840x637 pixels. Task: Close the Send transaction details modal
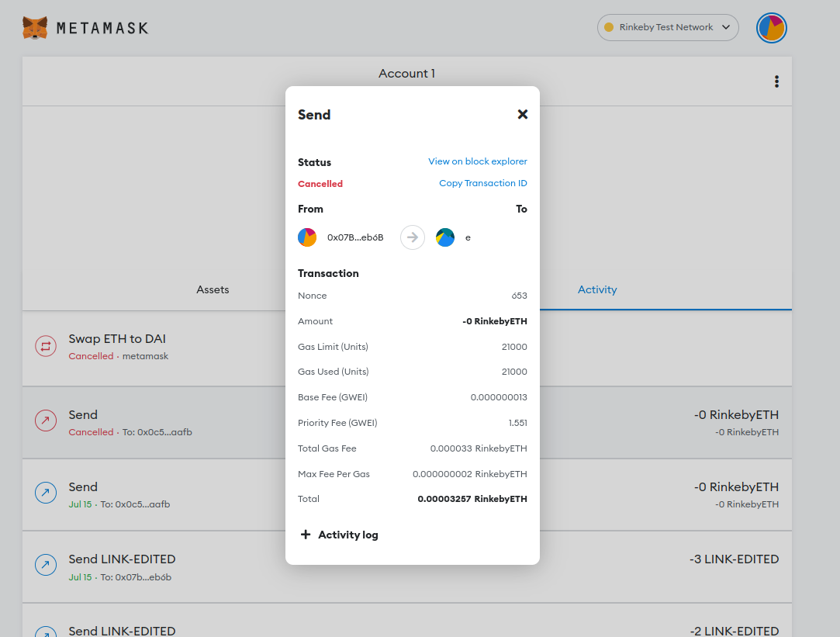tap(522, 114)
